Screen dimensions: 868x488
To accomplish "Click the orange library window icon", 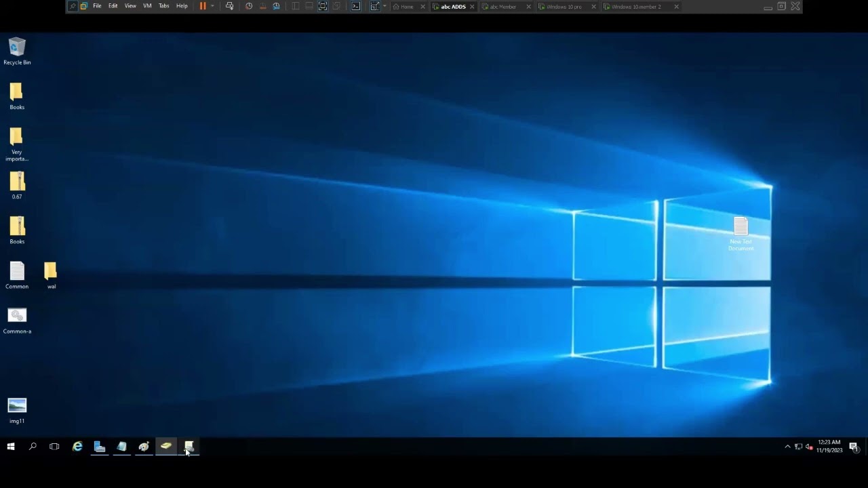I will pos(84,6).
